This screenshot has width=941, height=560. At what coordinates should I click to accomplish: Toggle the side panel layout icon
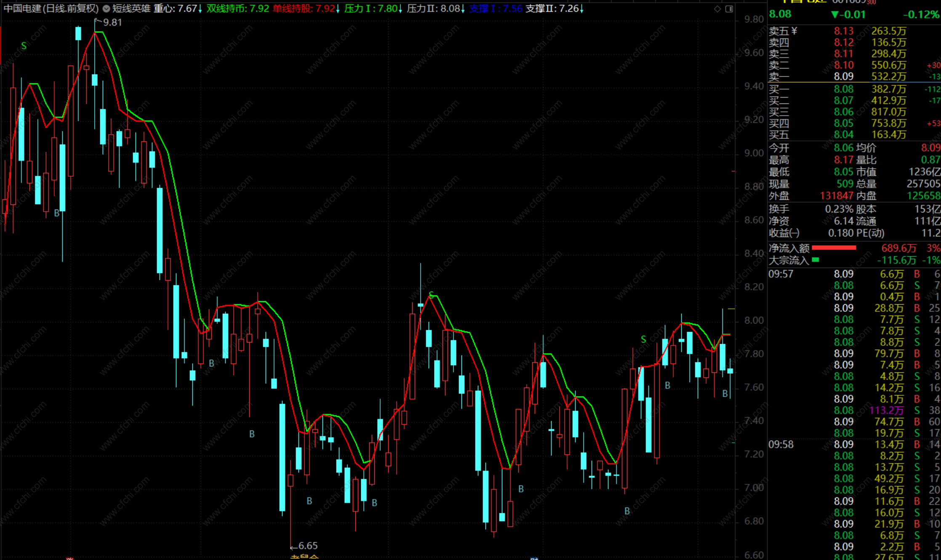729,8
